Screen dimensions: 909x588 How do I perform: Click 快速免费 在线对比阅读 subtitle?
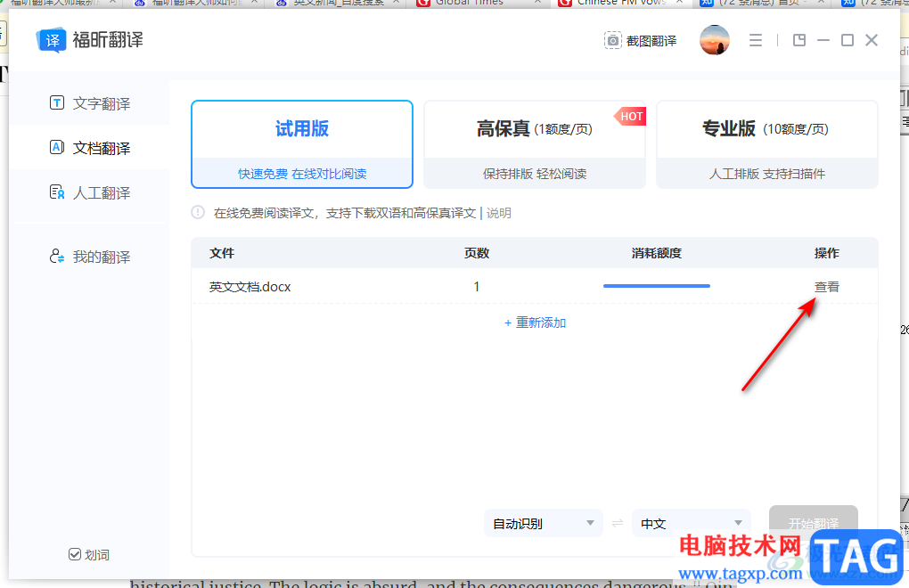(x=302, y=173)
